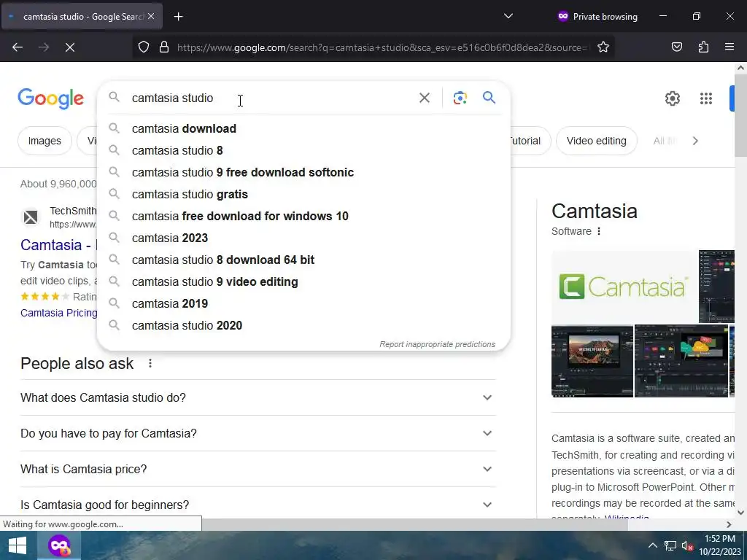Viewport: 747px width, 560px height.
Task: Filter results by Images
Action: 44,141
